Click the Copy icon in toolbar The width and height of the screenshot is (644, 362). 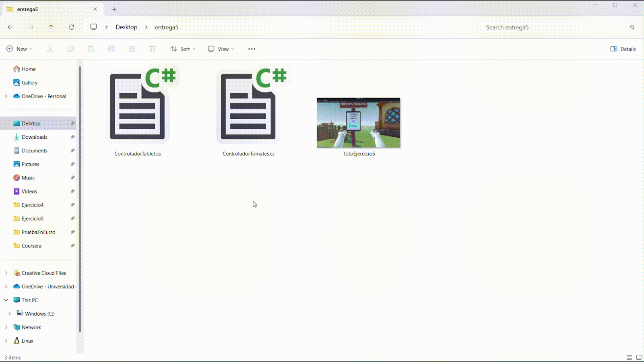click(x=70, y=49)
